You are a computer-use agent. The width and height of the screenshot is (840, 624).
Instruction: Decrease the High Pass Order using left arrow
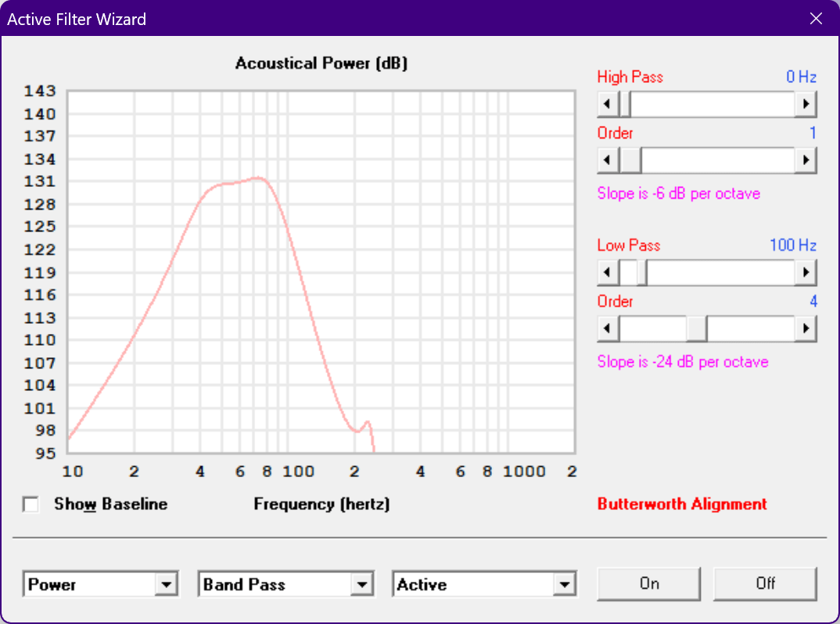608,160
